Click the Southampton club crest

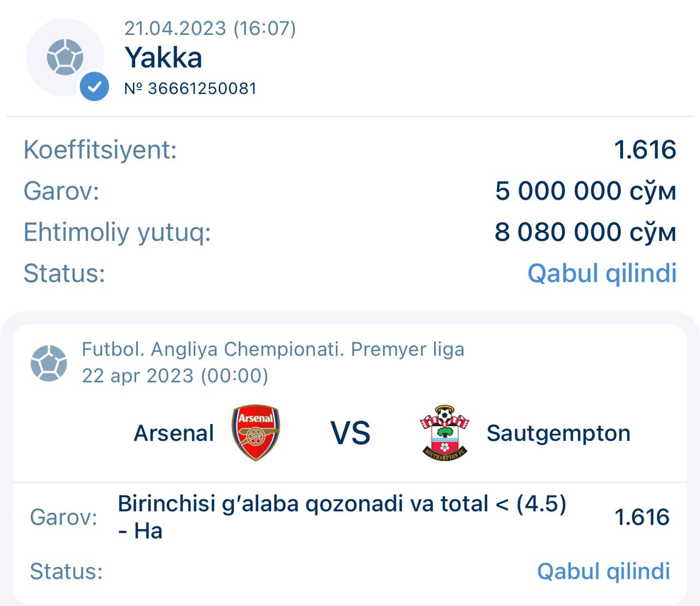click(445, 433)
